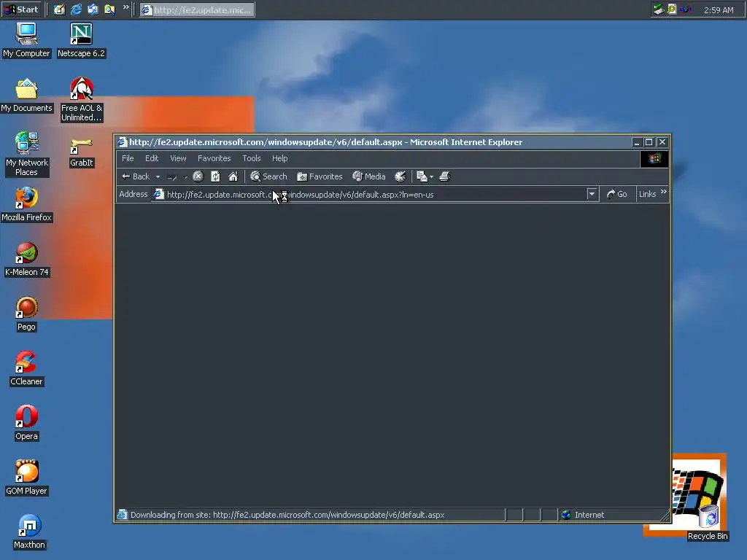The image size is (747, 560).
Task: Click the search folder quick launch icon
Action: pos(109,9)
